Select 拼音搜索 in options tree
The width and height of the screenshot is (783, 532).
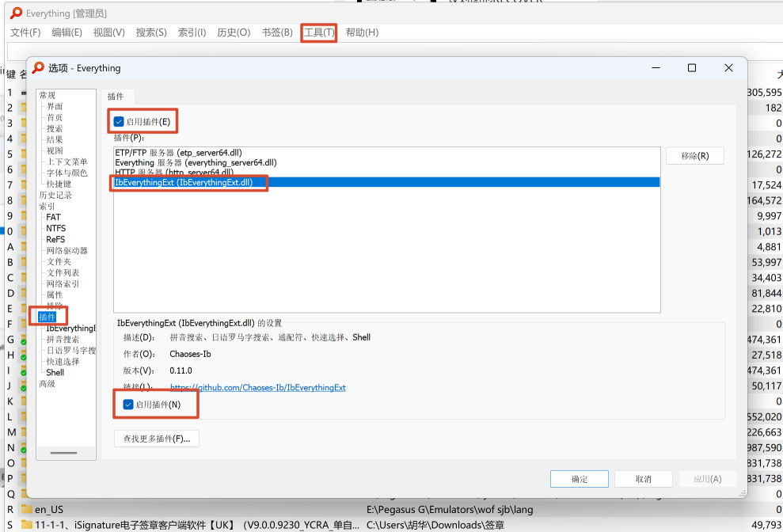click(63, 339)
